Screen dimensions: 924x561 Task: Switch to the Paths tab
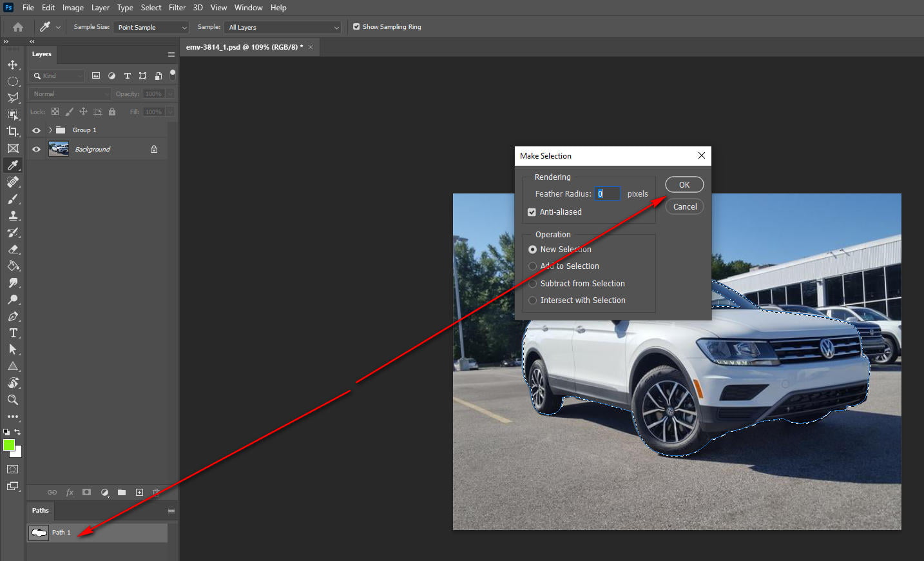pos(40,510)
